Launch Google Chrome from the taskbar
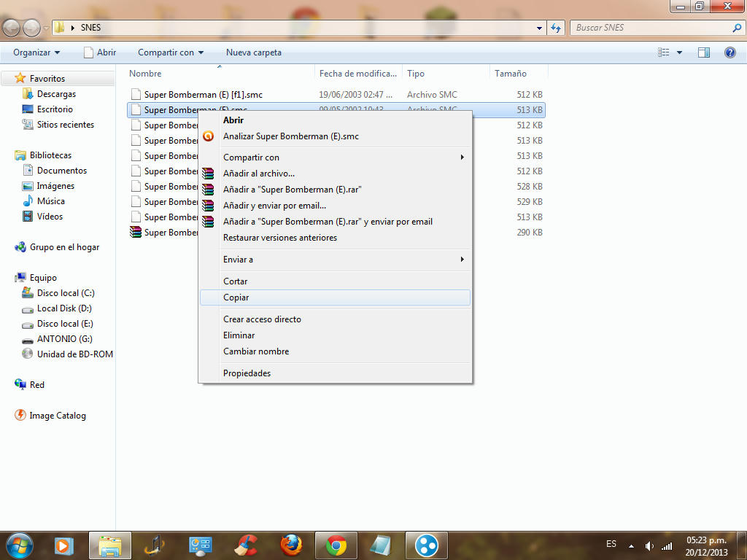Viewport: 747px width, 560px height. click(x=336, y=545)
